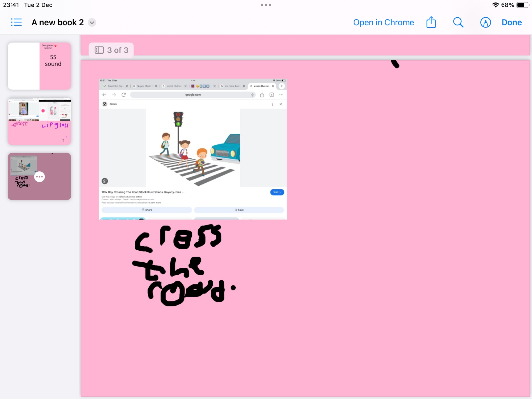The width and height of the screenshot is (532, 399).
Task: Tap the Search magnifying glass icon
Action: [x=458, y=22]
